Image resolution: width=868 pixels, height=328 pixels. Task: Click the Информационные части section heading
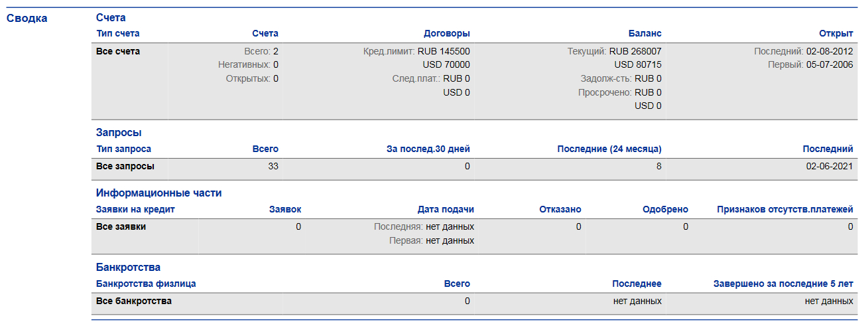pyautogui.click(x=158, y=193)
